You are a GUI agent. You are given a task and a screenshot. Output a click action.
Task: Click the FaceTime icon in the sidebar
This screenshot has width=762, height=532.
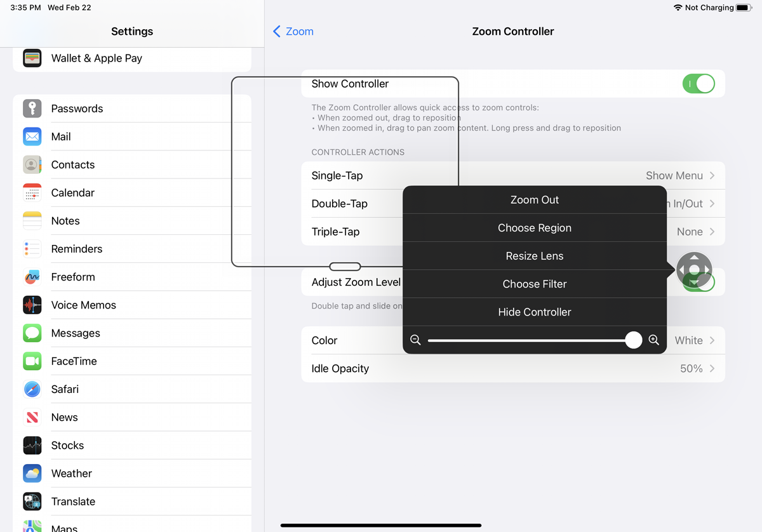click(x=32, y=361)
